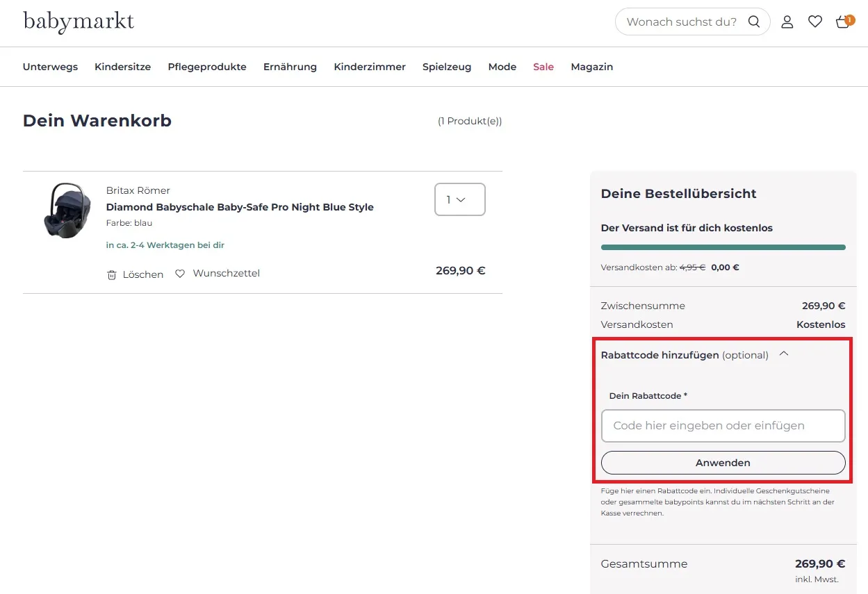Open the Diamond Babyschale product page
This screenshot has height=594, width=868.
pyautogui.click(x=240, y=207)
